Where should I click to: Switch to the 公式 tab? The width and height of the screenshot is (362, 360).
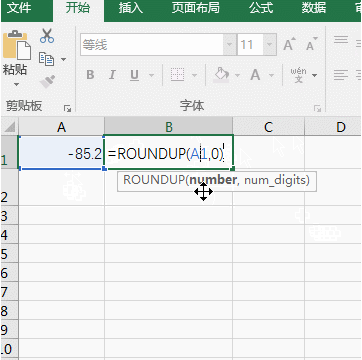pos(261,8)
